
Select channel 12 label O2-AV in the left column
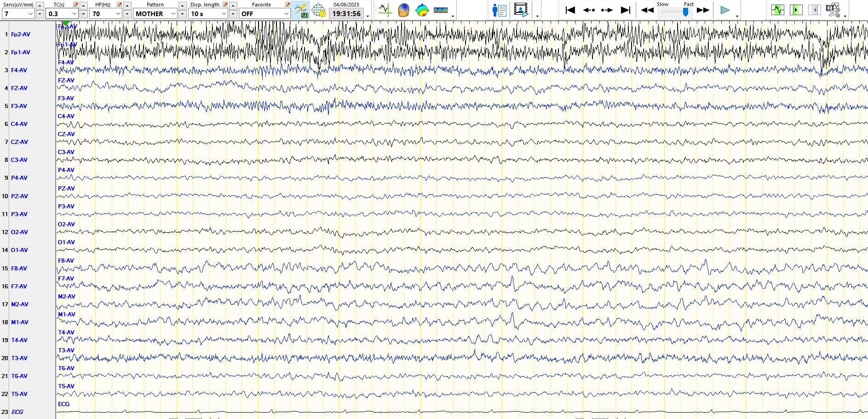tap(19, 232)
